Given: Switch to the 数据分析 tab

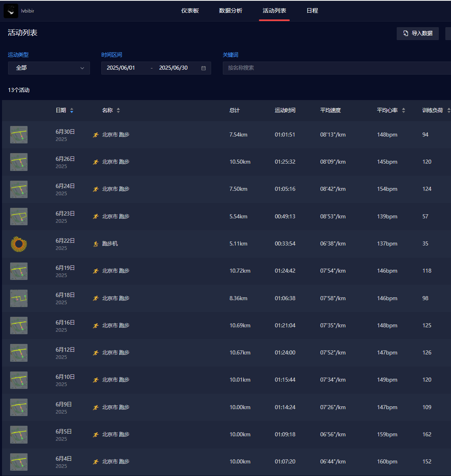Looking at the screenshot, I should [231, 11].
